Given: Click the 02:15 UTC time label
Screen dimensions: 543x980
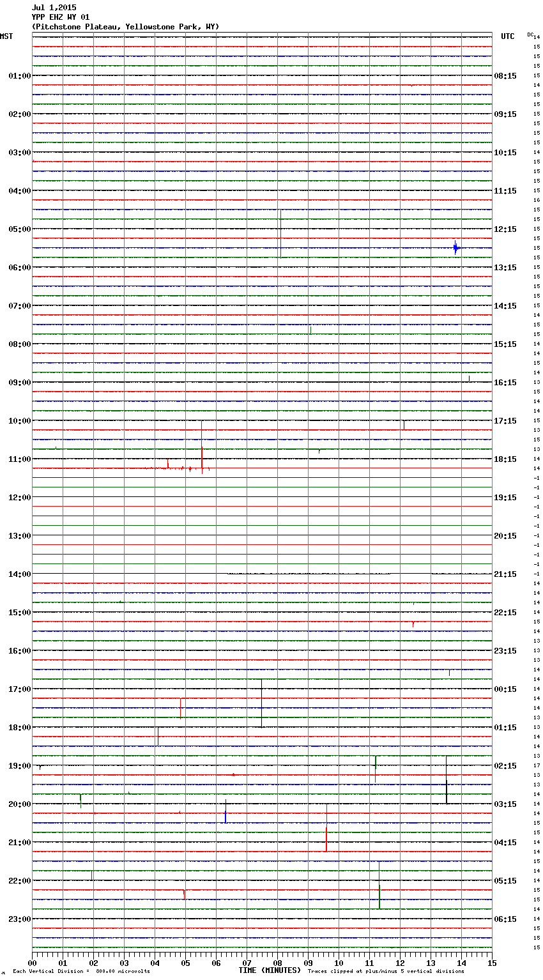Looking at the screenshot, I should coord(505,766).
